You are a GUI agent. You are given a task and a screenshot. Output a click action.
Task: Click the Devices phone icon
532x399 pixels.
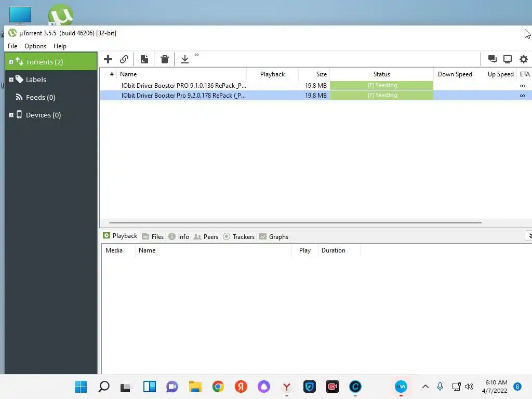tap(19, 114)
